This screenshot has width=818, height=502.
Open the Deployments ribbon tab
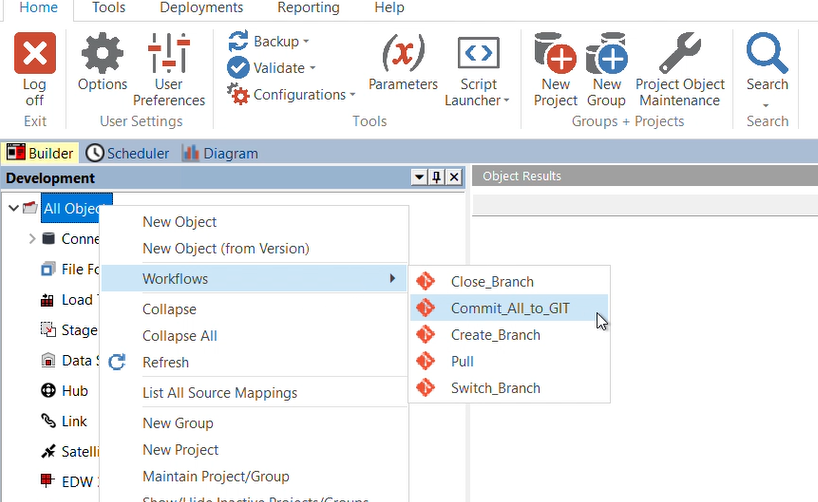[201, 8]
